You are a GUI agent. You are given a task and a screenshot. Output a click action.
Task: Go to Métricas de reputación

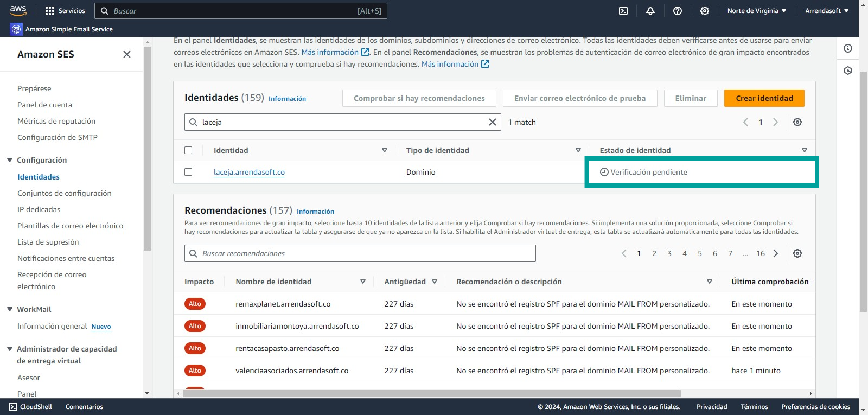click(x=56, y=121)
